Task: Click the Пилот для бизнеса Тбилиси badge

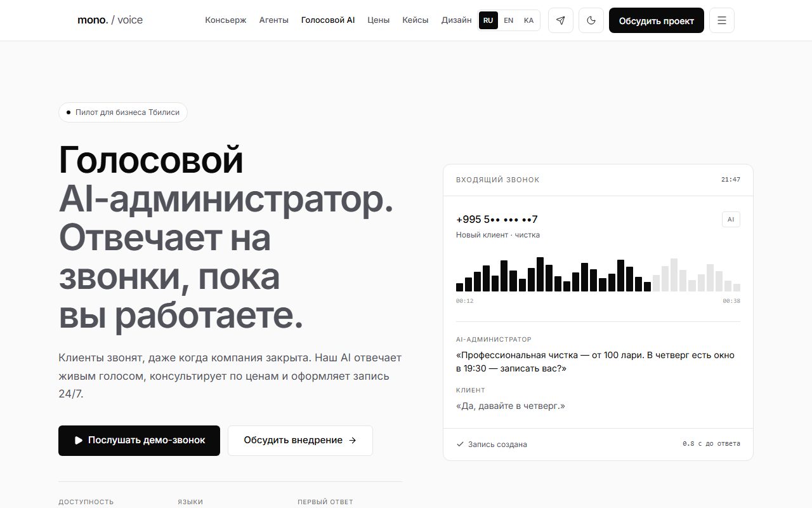Action: pyautogui.click(x=123, y=112)
